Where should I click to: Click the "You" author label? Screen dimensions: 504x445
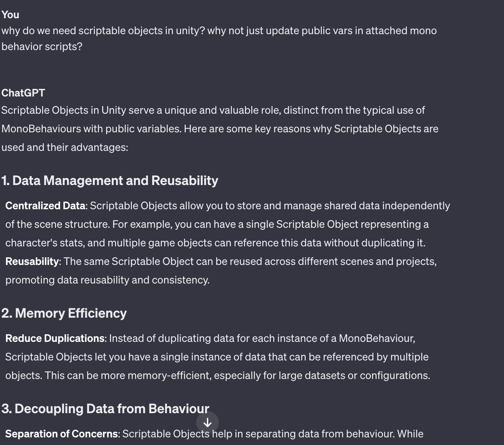click(x=10, y=15)
